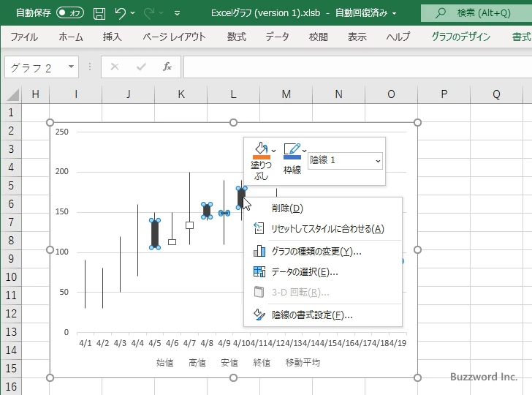Switch to the ホーム tab
This screenshot has width=532, height=395.
click(71, 37)
